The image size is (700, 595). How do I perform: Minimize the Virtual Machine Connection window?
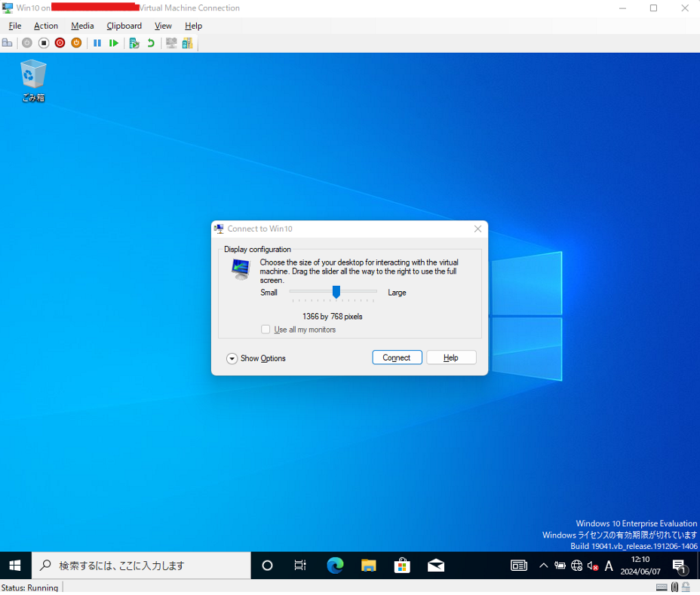pyautogui.click(x=623, y=8)
